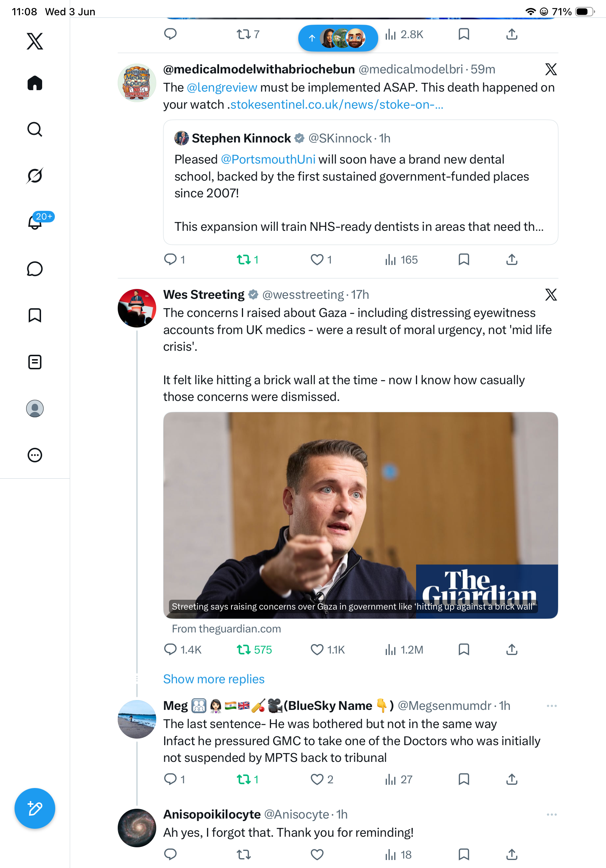Jump to new posts via blue pill
Image resolution: width=606 pixels, height=868 pixels.
tap(338, 38)
